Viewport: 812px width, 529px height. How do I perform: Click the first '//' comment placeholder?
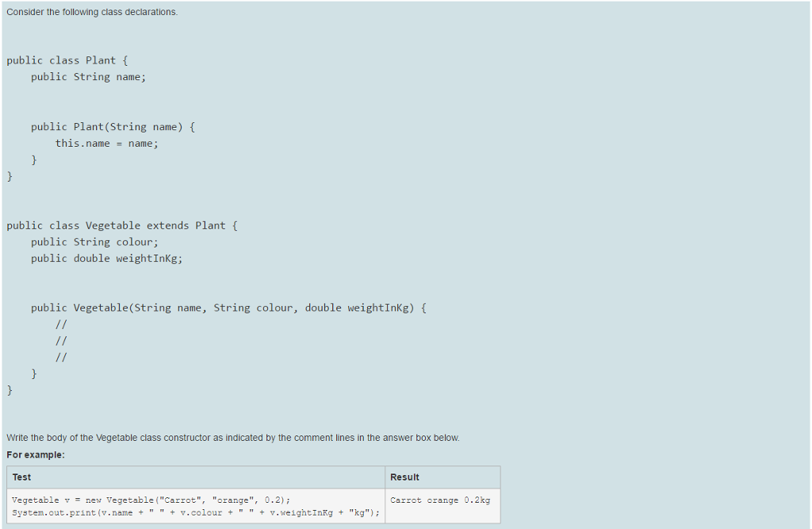60,324
